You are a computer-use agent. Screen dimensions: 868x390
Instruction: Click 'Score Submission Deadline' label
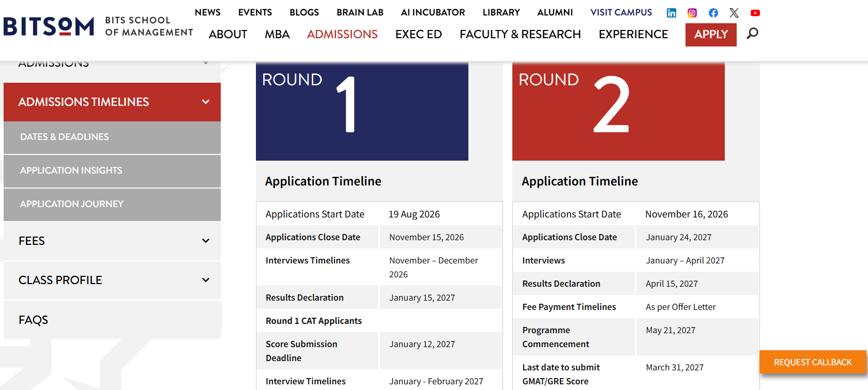[301, 351]
